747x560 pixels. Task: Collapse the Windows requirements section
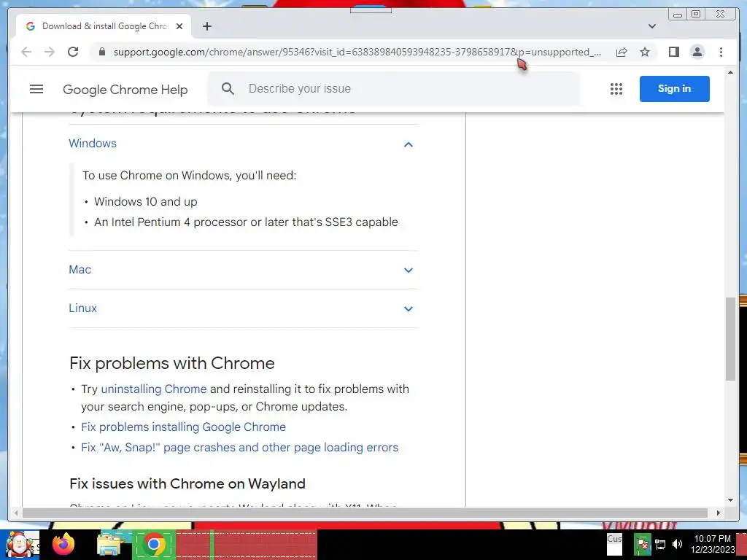pyautogui.click(x=409, y=144)
